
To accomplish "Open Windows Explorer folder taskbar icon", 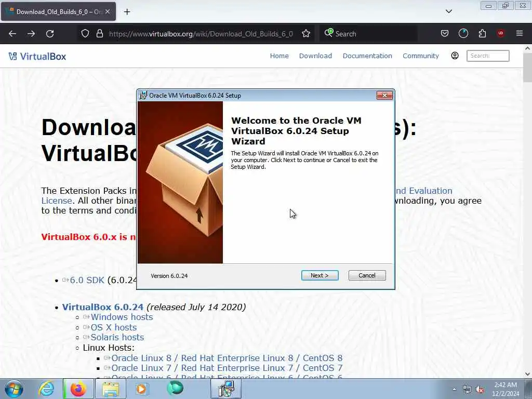I will [110, 389].
